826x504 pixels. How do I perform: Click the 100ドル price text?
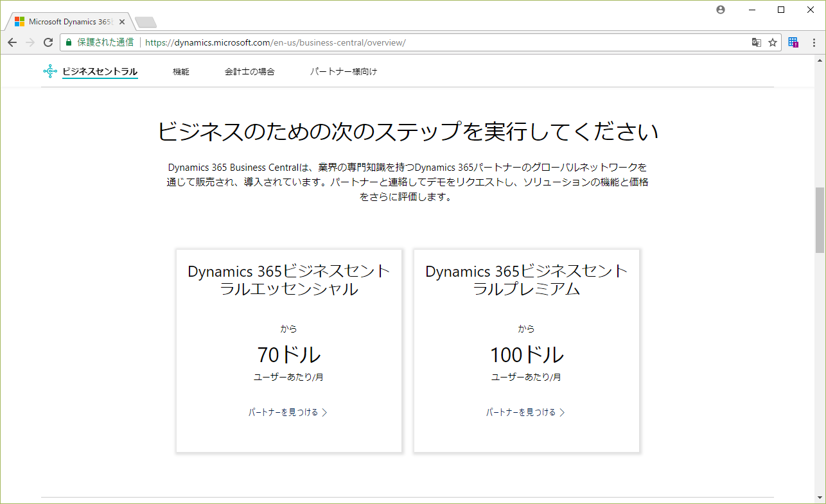coord(527,354)
